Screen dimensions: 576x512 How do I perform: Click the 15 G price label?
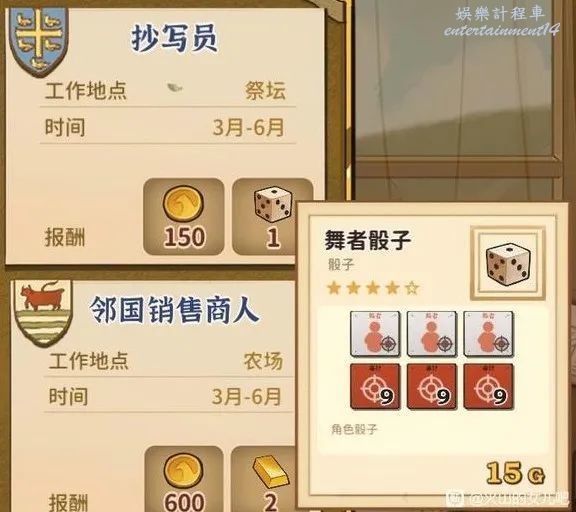click(x=515, y=473)
